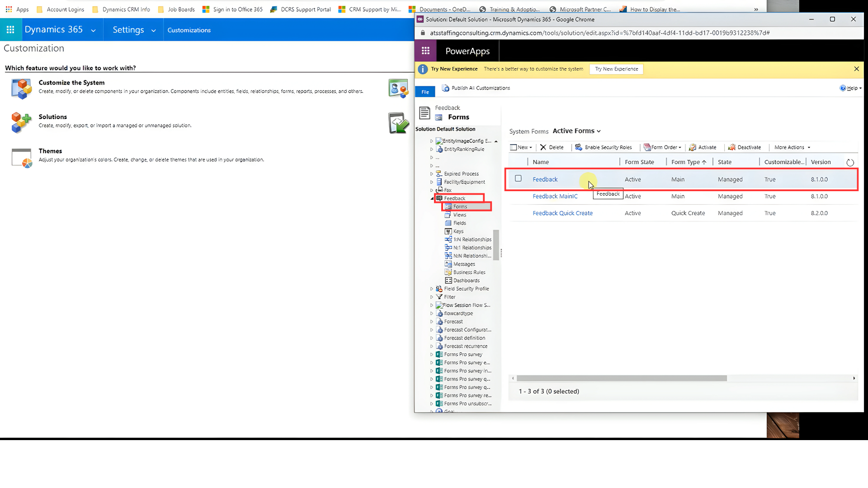Select the Forms Pro survey tree item

463,355
